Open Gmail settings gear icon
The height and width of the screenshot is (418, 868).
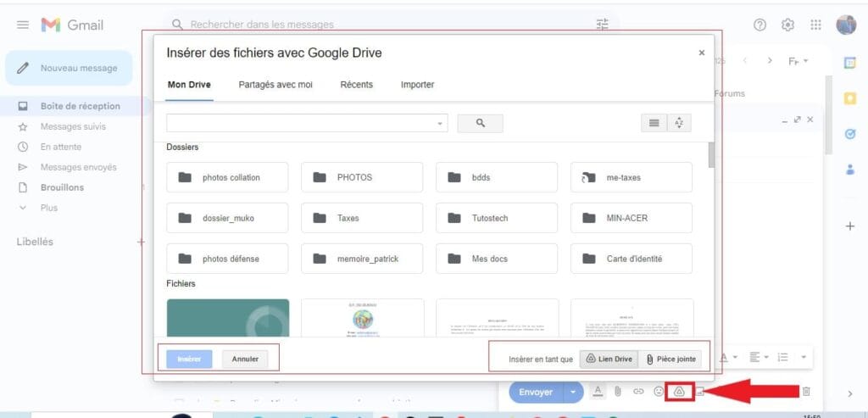point(787,25)
